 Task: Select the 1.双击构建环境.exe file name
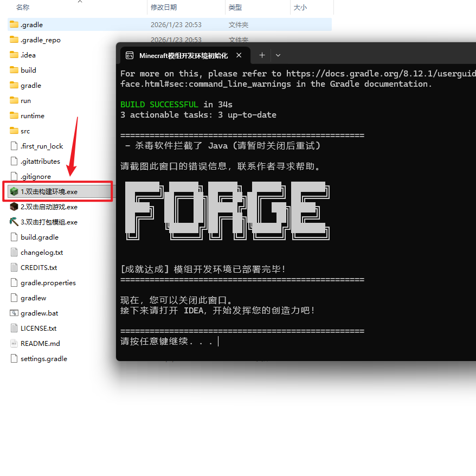49,192
